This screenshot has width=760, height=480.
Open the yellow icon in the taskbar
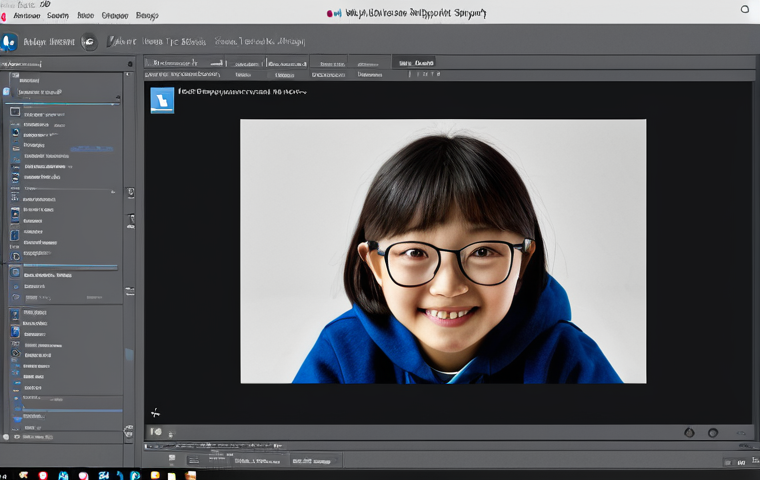coord(155,475)
